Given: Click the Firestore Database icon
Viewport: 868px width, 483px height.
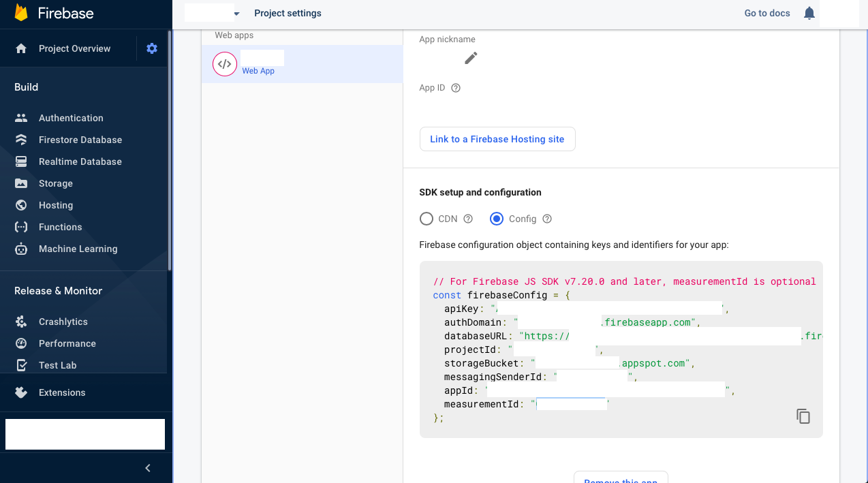Looking at the screenshot, I should pos(21,140).
